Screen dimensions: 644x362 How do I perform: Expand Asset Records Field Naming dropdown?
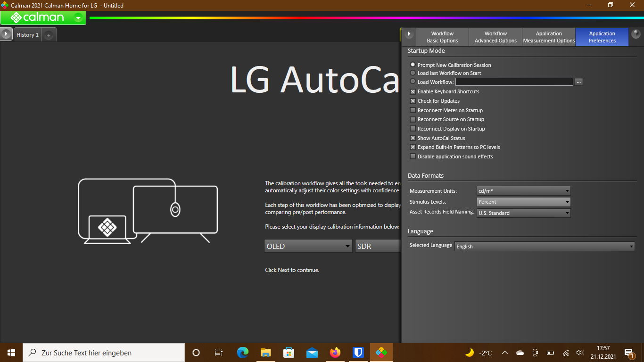click(524, 213)
